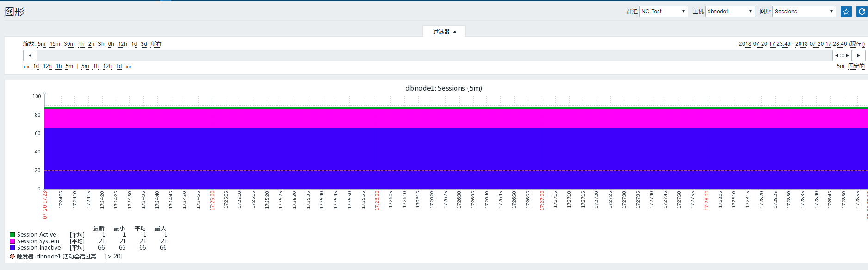Collapse the 过滤器 filter tab
Image resolution: width=868 pixels, height=270 pixels.
tap(444, 31)
